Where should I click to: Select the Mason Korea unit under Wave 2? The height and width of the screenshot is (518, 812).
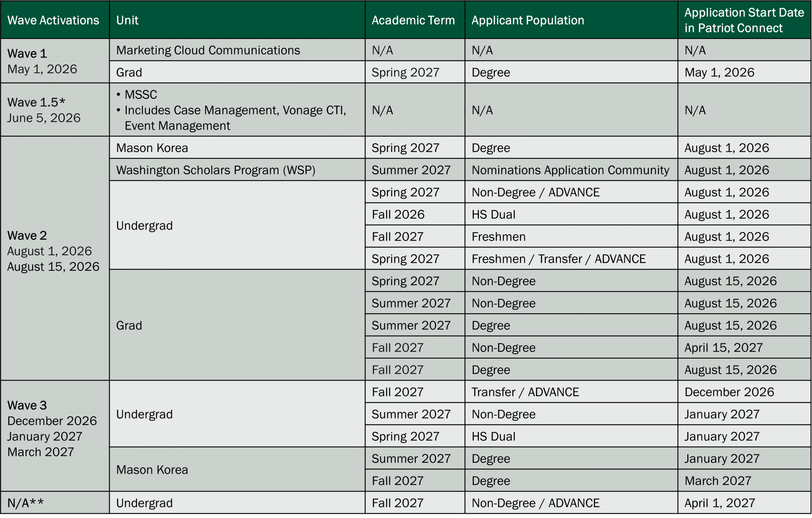152,148
